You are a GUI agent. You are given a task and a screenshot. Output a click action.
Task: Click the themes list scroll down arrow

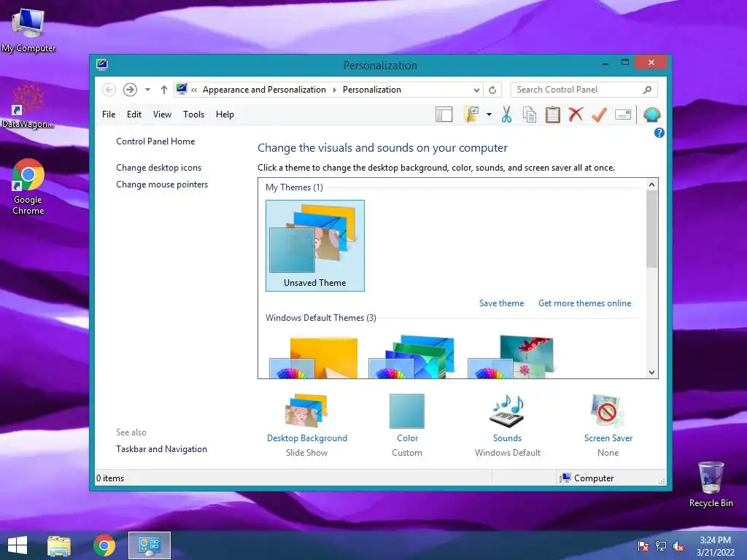(651, 373)
